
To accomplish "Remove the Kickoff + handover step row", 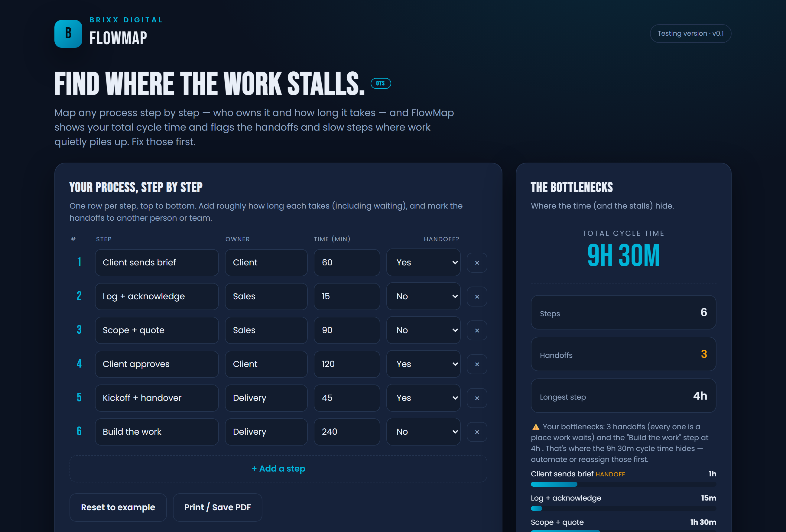I will pyautogui.click(x=476, y=398).
